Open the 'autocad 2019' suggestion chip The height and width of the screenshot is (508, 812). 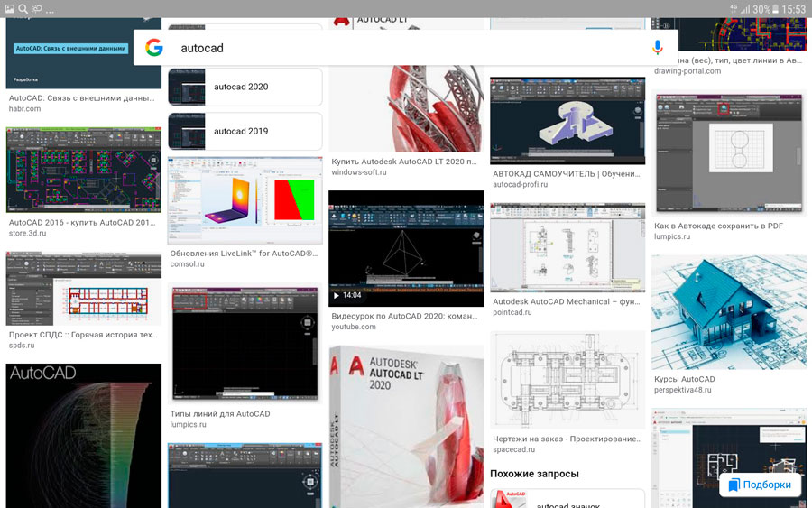tap(245, 132)
